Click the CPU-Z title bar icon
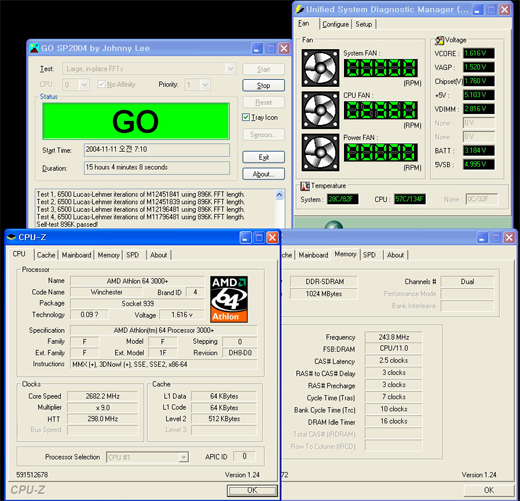Viewport: 520px width, 501px height. 11,237
